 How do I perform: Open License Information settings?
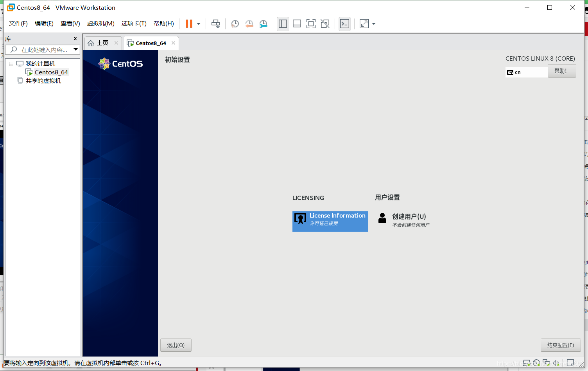point(330,222)
